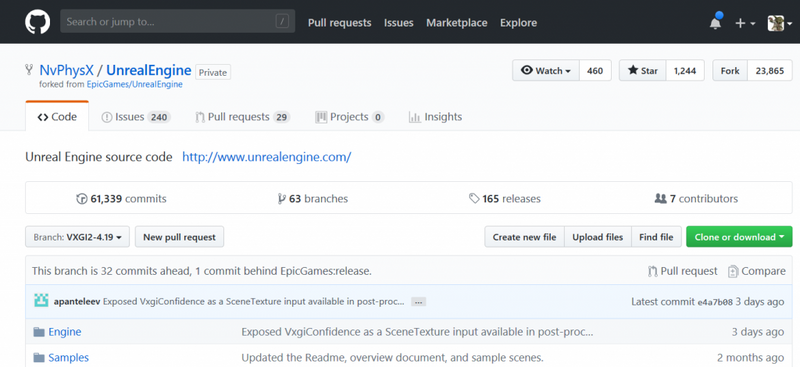The image size is (800, 367).
Task: Go to Explore
Action: 518,22
